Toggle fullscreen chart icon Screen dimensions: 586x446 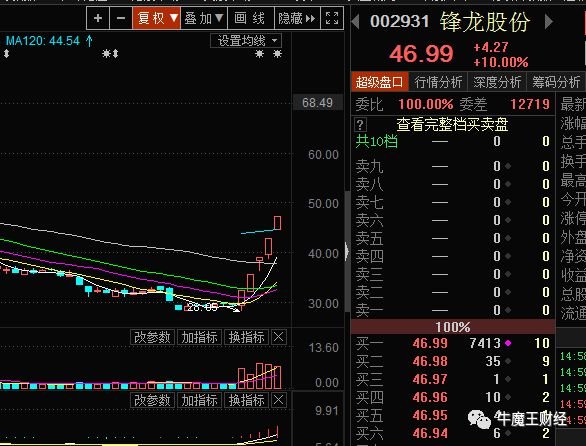(x=332, y=18)
